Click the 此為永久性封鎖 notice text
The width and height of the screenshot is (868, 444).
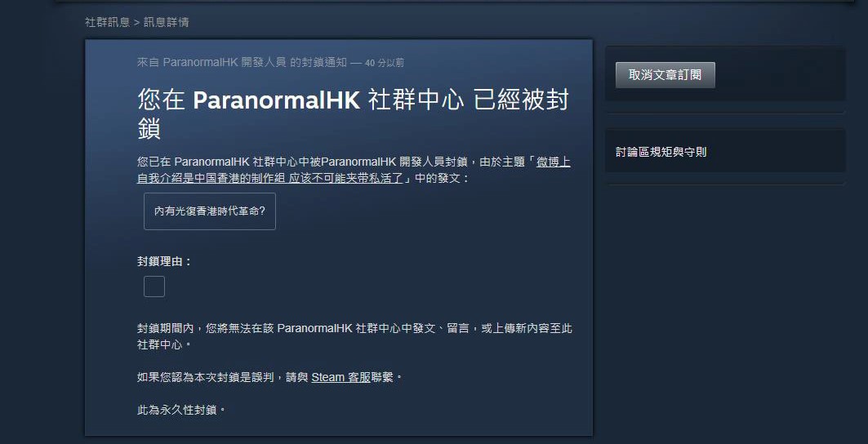click(x=182, y=411)
